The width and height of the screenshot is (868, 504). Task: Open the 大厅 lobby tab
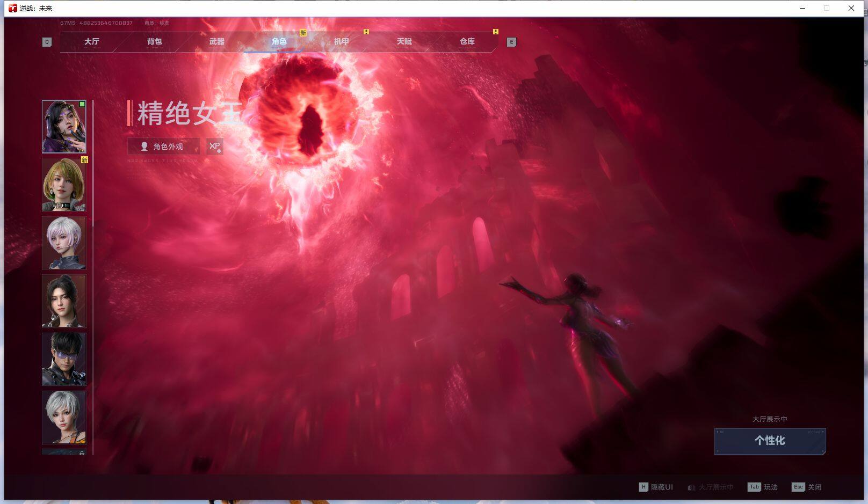(92, 41)
